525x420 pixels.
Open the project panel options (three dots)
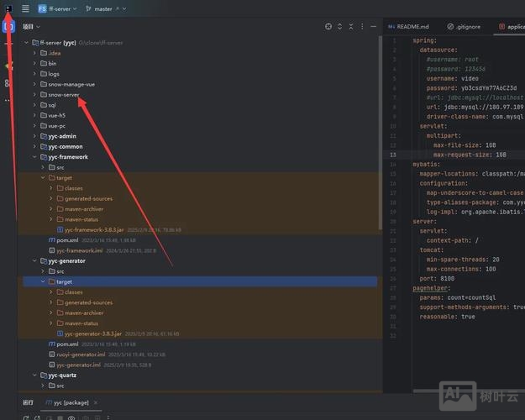(364, 27)
